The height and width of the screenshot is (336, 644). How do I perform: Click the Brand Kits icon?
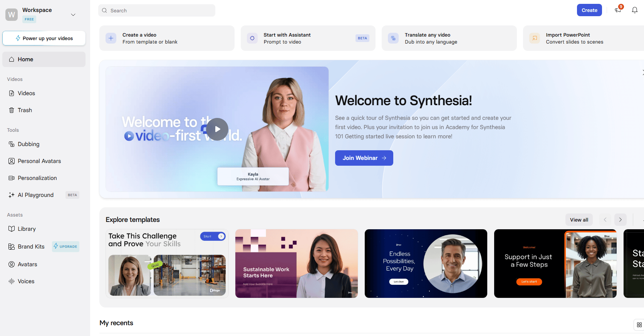pyautogui.click(x=12, y=247)
